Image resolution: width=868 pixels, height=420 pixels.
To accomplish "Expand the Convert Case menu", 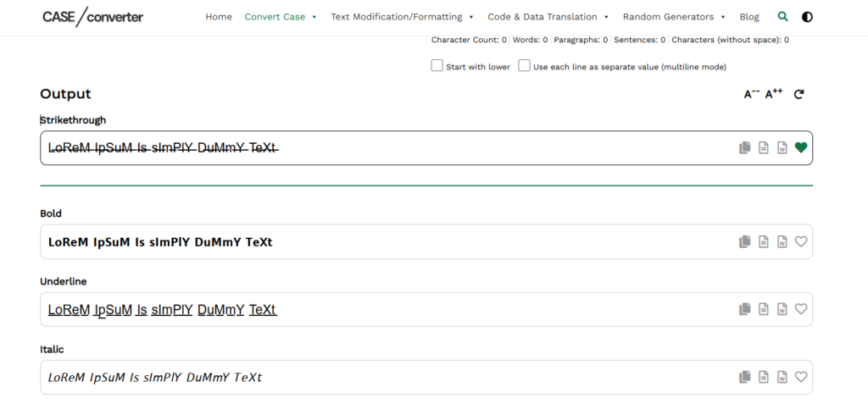I will 281,17.
